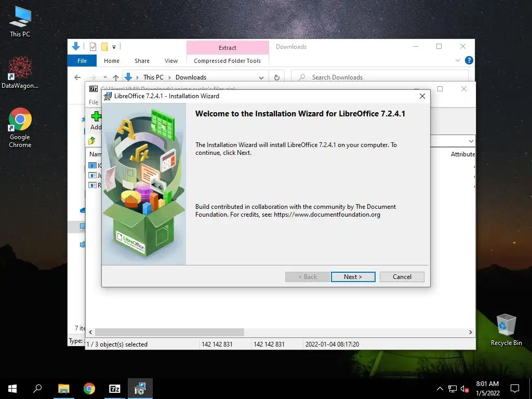
Task: Click Next in the LibreOffice Installation Wizard
Action: pyautogui.click(x=353, y=277)
